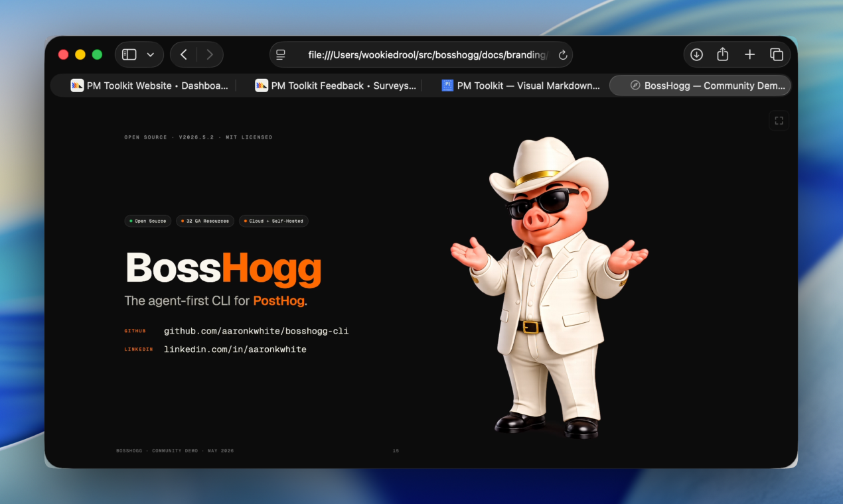The height and width of the screenshot is (504, 843).
Task: Switch to PM Toolkit Feedback Surveys tab
Action: click(x=335, y=86)
